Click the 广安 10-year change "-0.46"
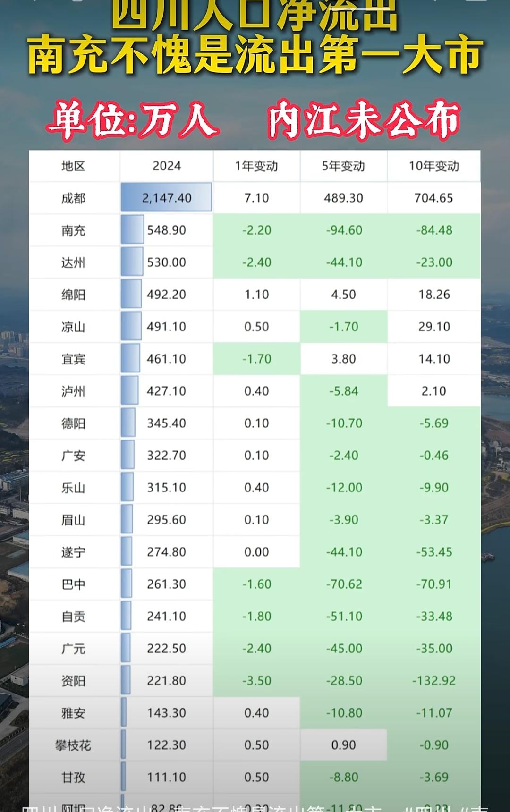 (x=434, y=455)
